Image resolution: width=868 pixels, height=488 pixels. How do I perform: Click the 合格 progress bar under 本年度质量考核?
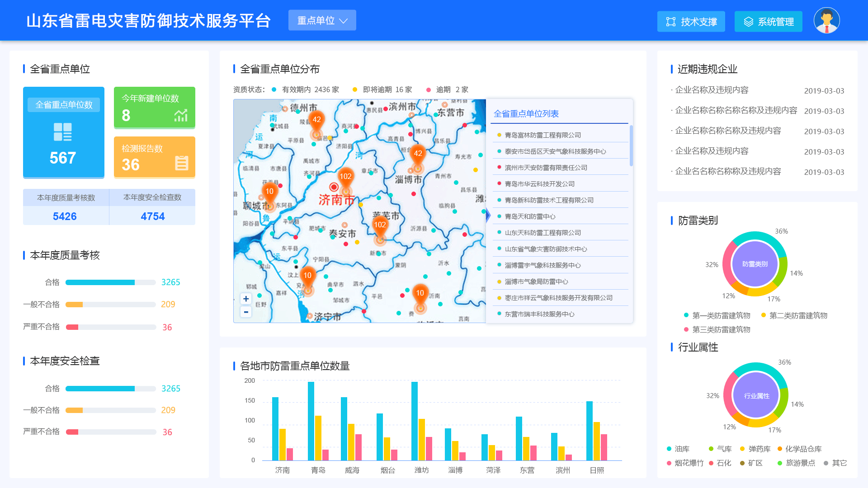(111, 282)
